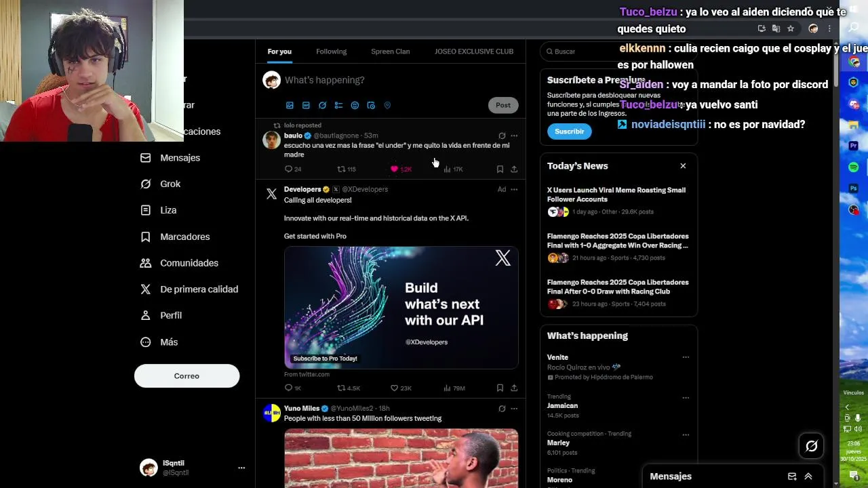The height and width of the screenshot is (488, 868).
Task: View Developers ad 79M views stats
Action: (x=454, y=388)
